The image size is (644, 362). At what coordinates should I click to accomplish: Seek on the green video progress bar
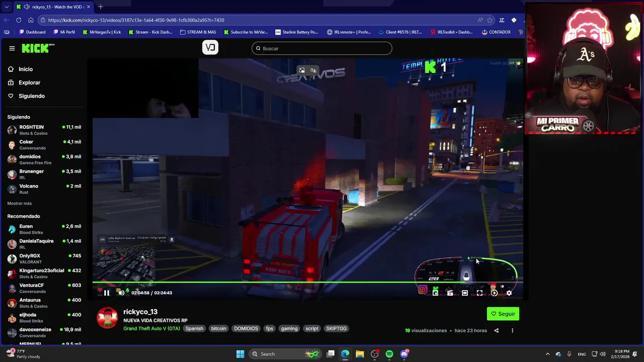[307, 283]
